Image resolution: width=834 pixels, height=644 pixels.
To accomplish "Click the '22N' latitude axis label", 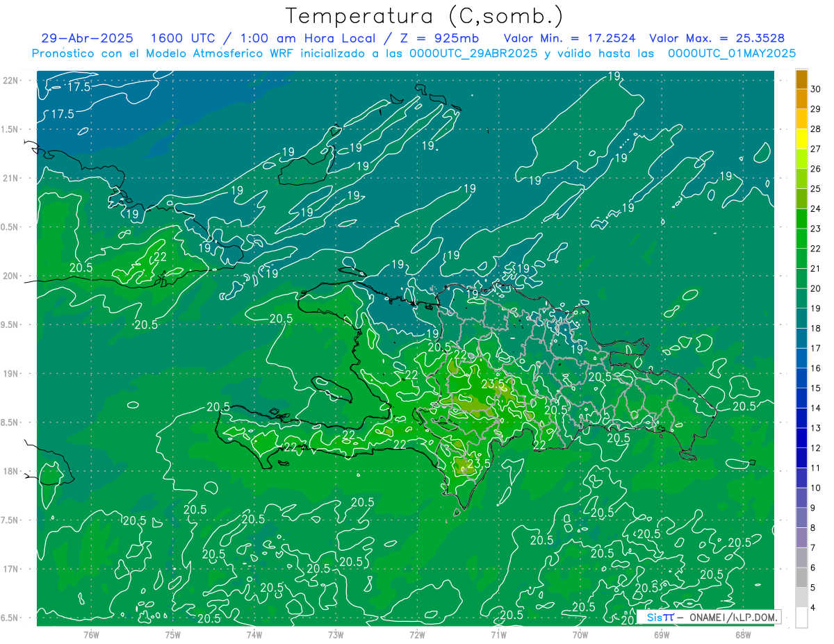I will coord(10,81).
